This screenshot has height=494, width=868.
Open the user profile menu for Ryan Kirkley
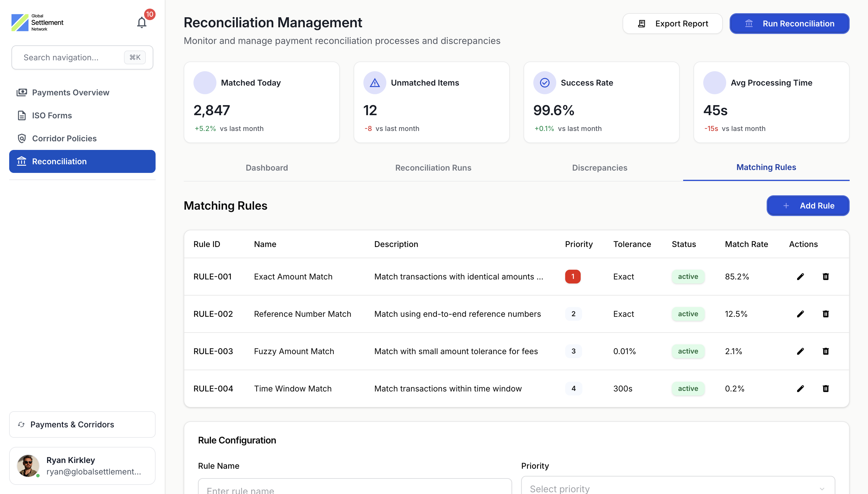[82, 466]
